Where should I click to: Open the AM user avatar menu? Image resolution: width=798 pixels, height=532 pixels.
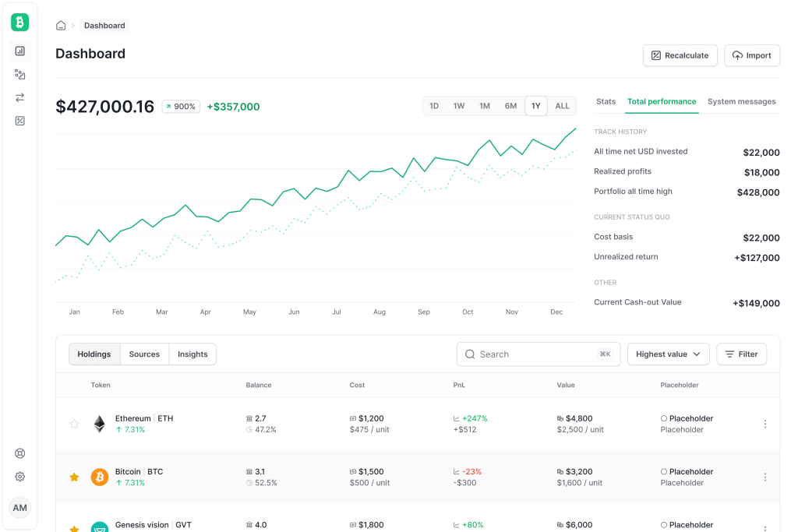20,508
